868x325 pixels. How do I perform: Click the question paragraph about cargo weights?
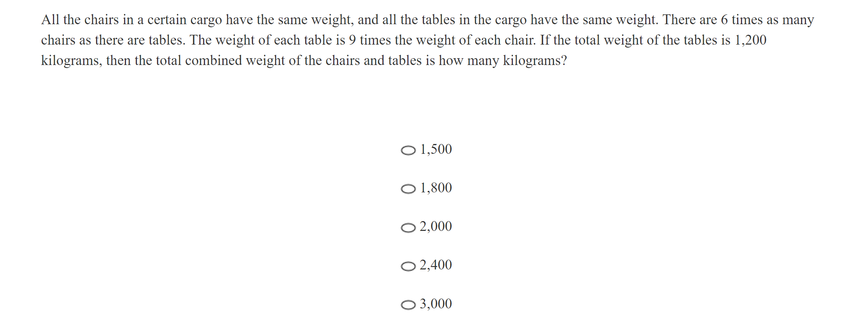tap(416, 40)
